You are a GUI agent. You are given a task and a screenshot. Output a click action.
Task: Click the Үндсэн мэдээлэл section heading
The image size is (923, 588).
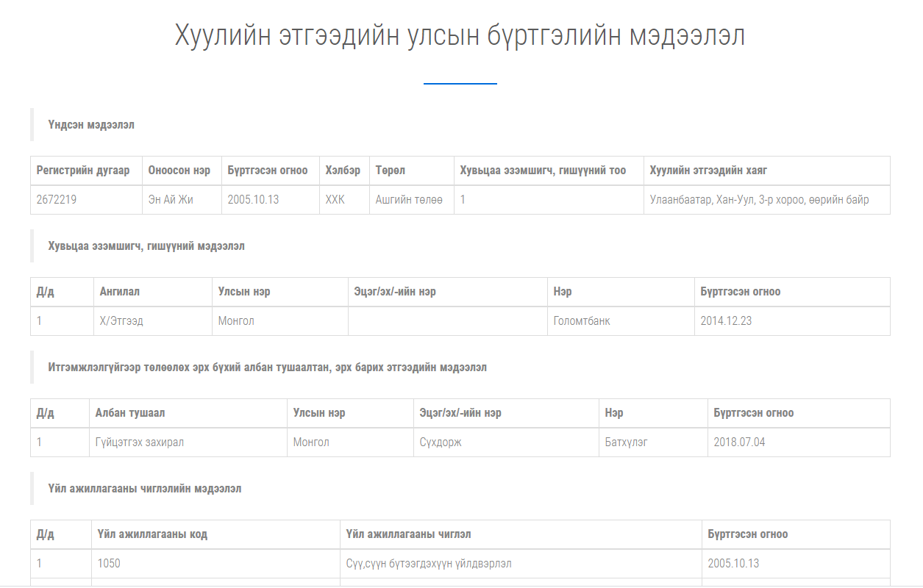pyautogui.click(x=91, y=125)
